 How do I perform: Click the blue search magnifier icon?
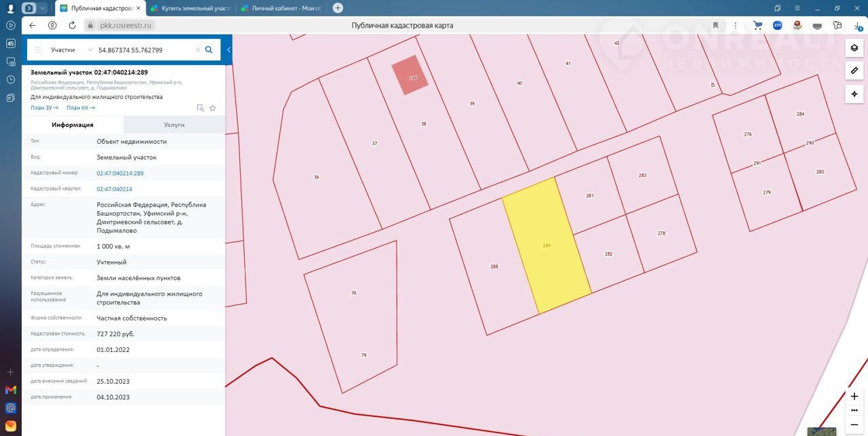[x=209, y=49]
